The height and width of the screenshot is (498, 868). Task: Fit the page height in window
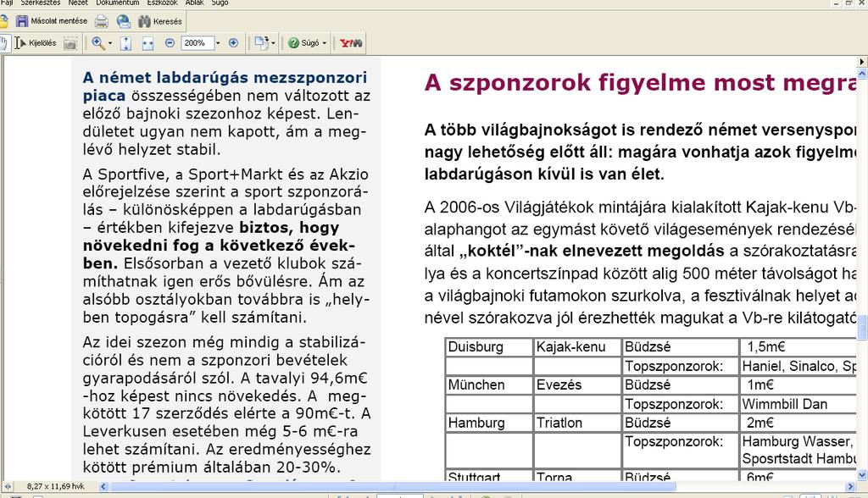click(x=125, y=43)
